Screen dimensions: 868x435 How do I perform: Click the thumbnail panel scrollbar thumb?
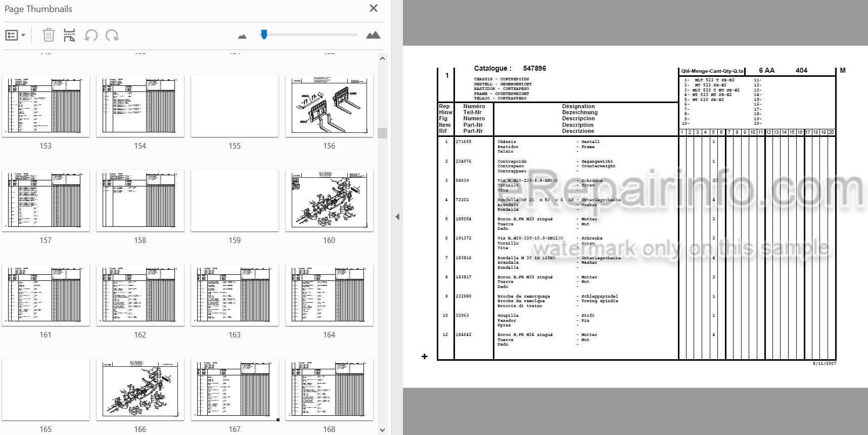pyautogui.click(x=382, y=133)
